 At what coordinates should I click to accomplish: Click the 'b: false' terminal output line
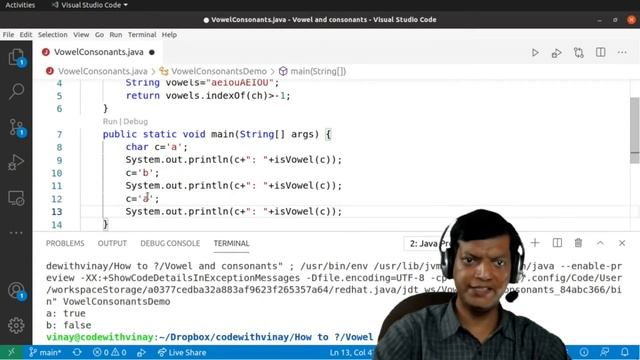tap(69, 325)
